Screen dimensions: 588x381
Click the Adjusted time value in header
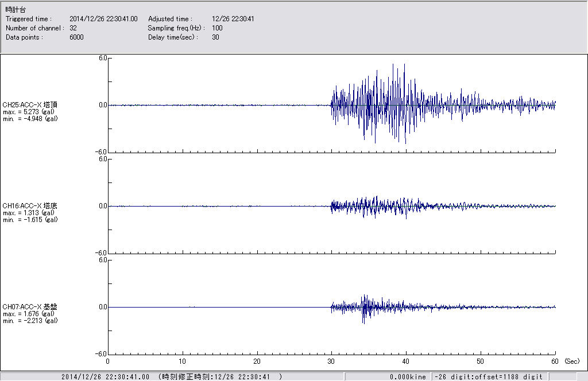233,19
